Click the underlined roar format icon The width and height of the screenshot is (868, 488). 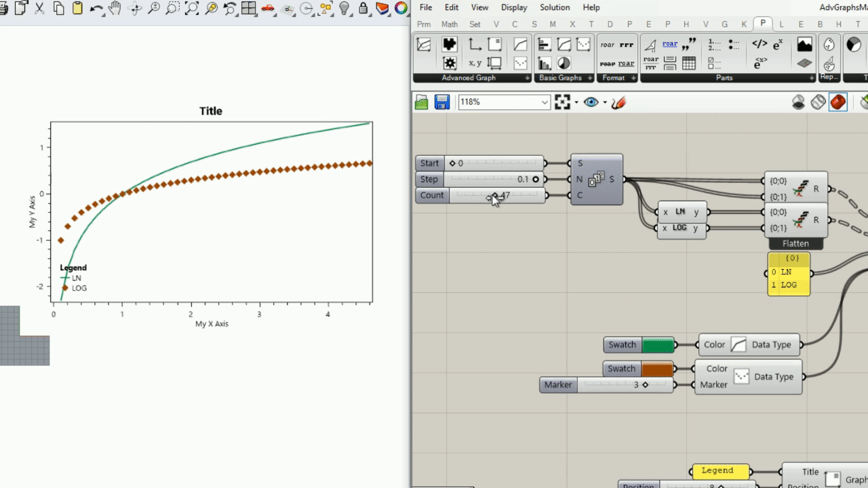[x=627, y=64]
